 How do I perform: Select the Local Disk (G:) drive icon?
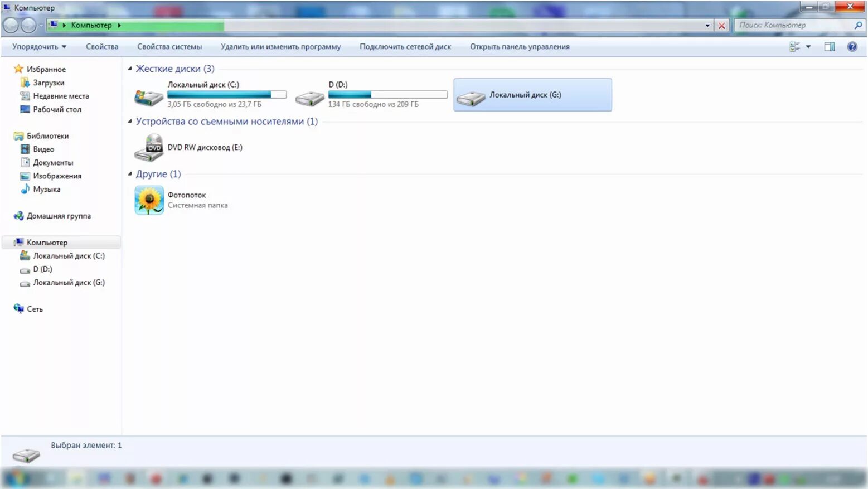tap(471, 99)
